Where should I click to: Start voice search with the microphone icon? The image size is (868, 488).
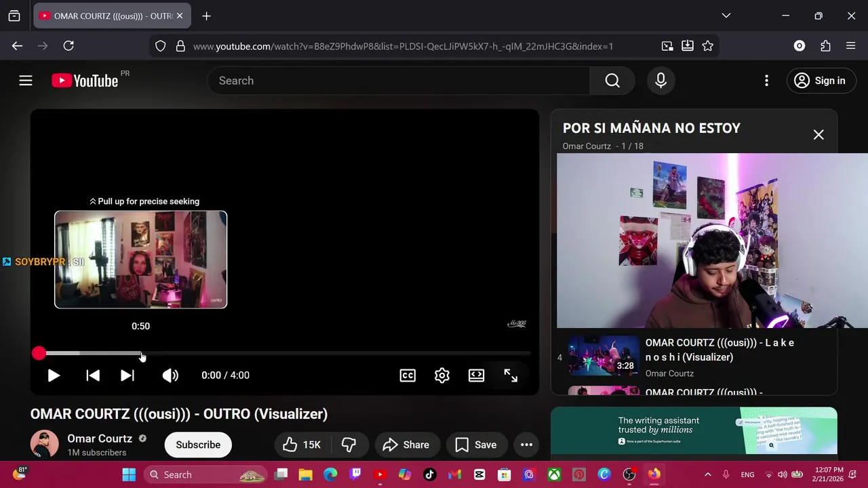coord(661,81)
